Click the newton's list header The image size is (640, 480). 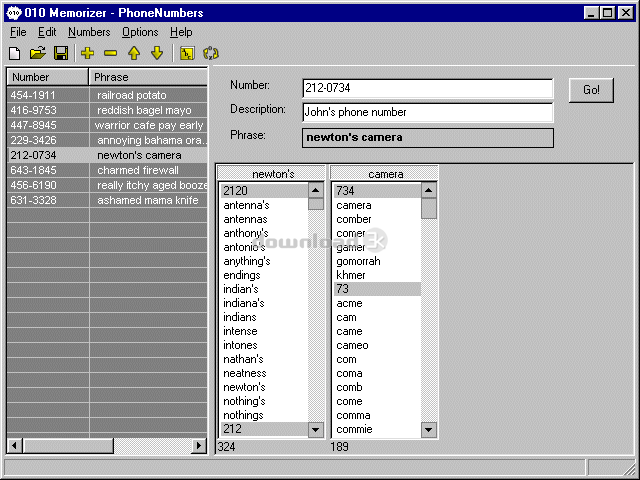[x=271, y=174]
